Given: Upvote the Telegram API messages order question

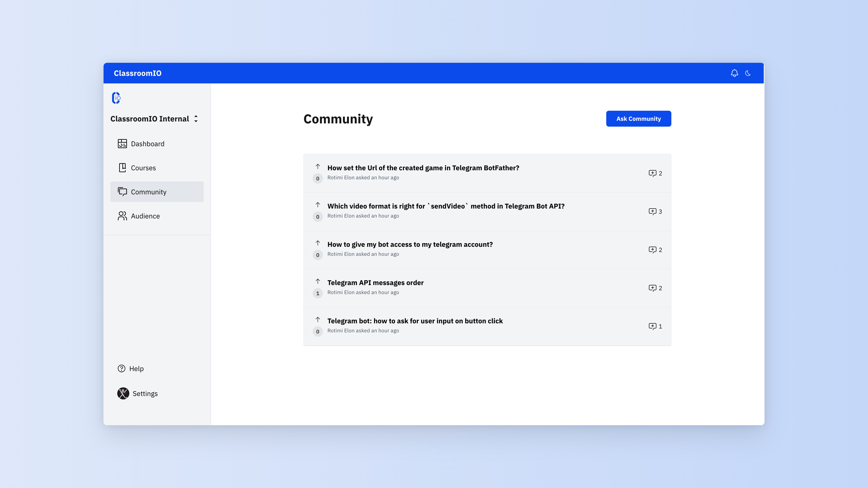Looking at the screenshot, I should [x=318, y=281].
